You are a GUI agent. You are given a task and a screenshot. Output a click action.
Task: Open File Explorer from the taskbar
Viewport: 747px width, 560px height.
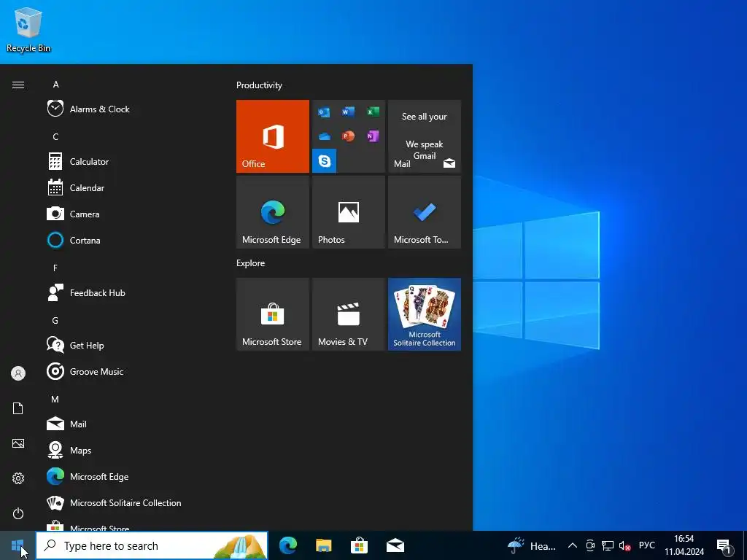coord(323,545)
